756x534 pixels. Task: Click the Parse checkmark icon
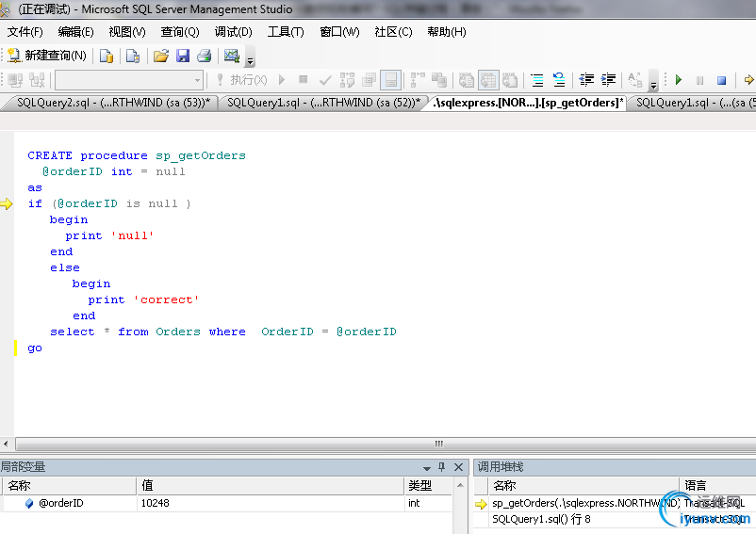click(325, 80)
